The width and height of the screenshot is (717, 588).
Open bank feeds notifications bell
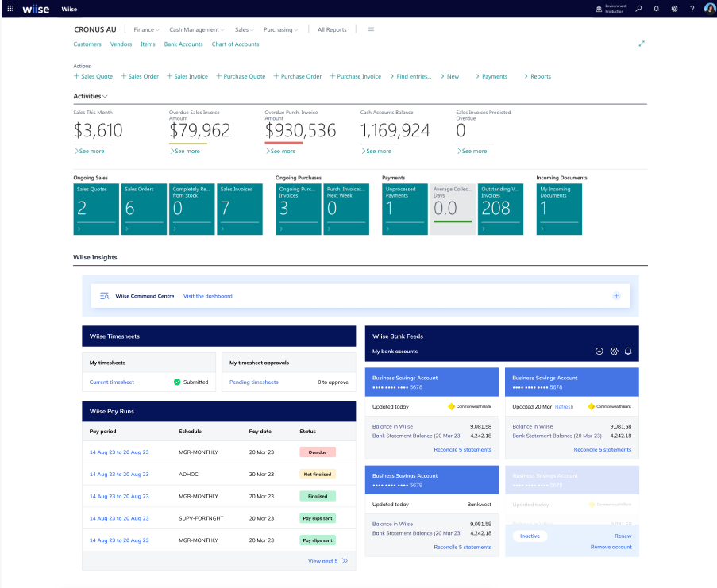(628, 351)
